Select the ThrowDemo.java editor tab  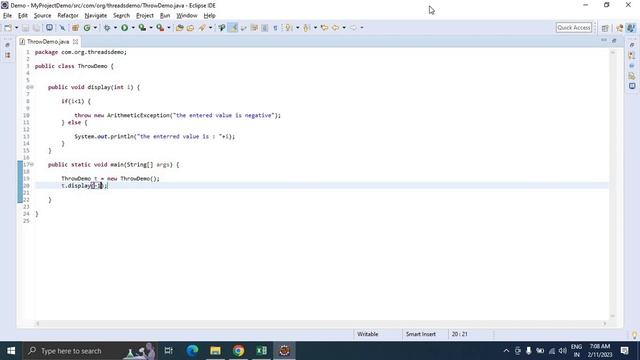coord(48,42)
